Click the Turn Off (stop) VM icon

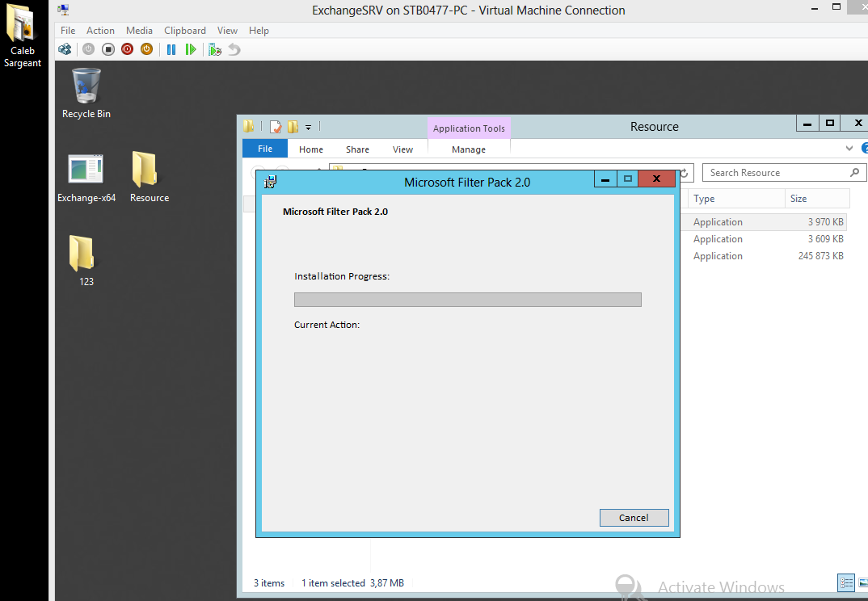(108, 49)
